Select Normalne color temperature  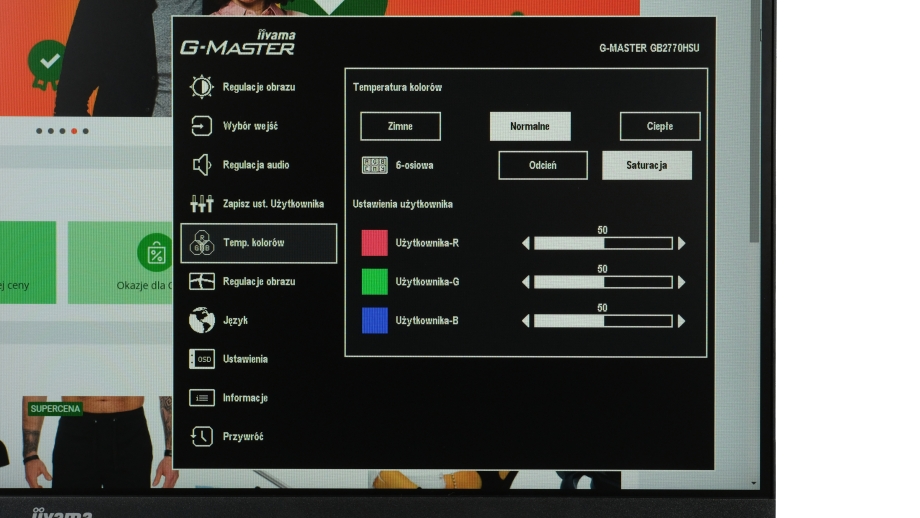530,126
